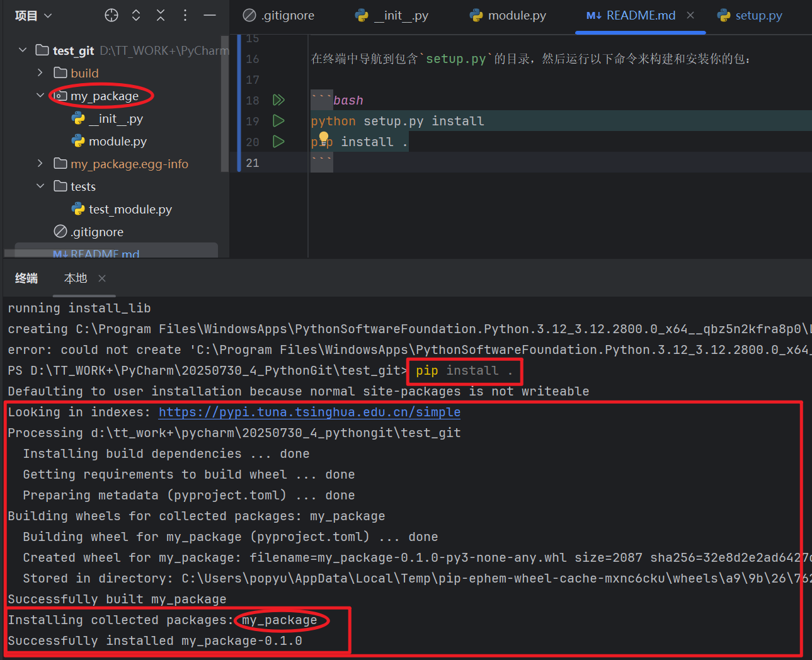Viewport: 812px width, 660px height.
Task: Click line number 16 in the gutter
Action: [x=252, y=59]
